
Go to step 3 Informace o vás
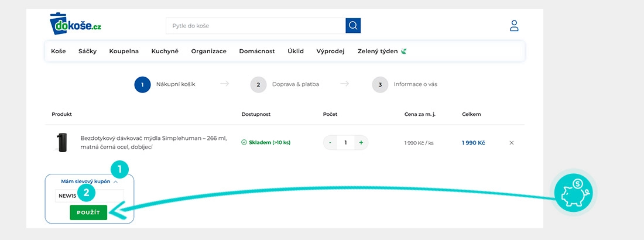point(405,84)
